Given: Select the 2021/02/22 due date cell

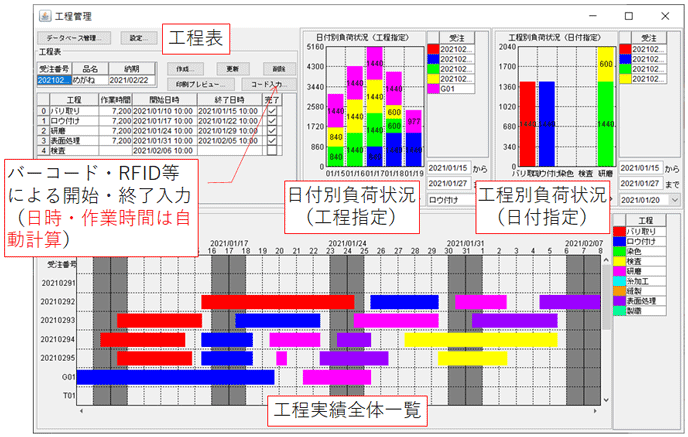Looking at the screenshot, I should point(132,80).
